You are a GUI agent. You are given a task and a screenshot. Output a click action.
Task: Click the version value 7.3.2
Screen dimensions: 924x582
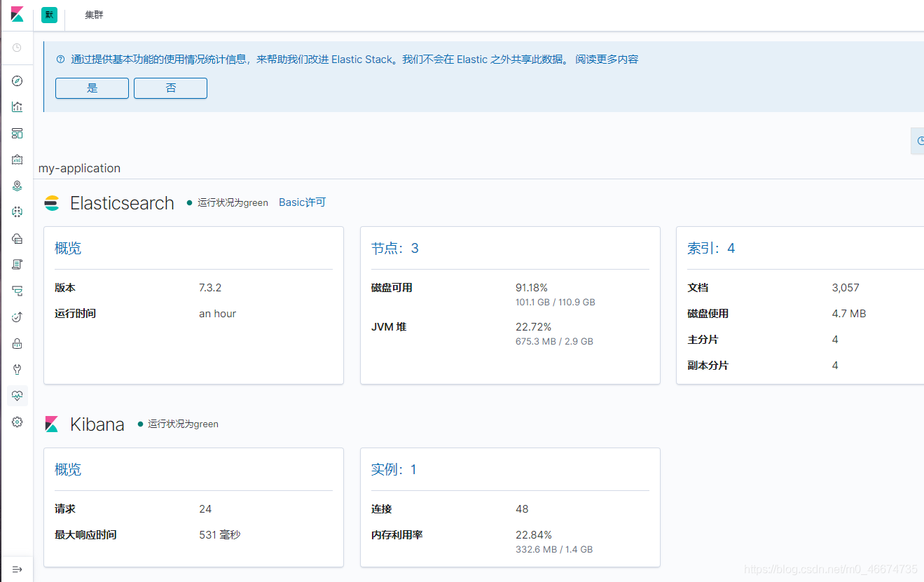coord(210,288)
